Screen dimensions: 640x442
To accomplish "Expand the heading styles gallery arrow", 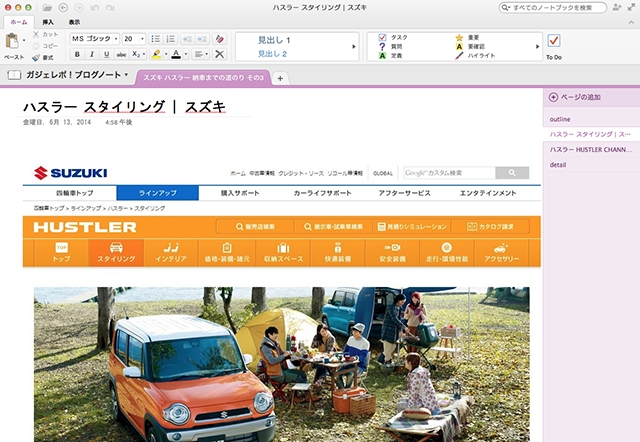I will [353, 47].
